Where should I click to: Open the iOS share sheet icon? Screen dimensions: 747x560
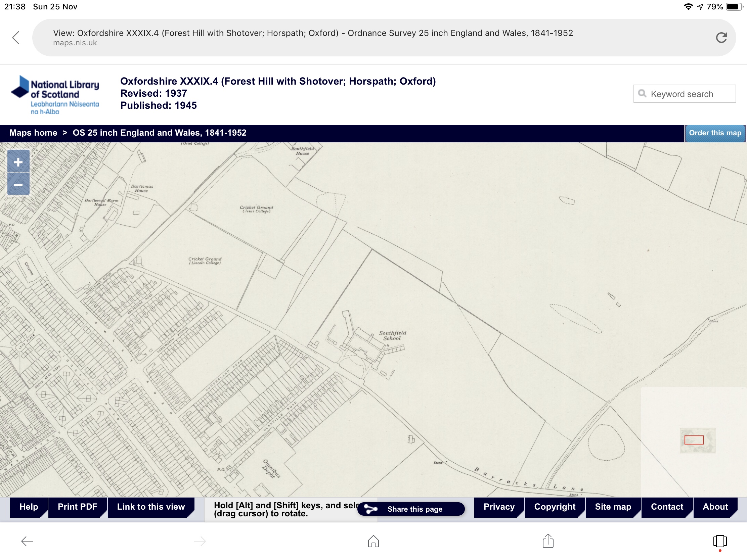coord(548,541)
